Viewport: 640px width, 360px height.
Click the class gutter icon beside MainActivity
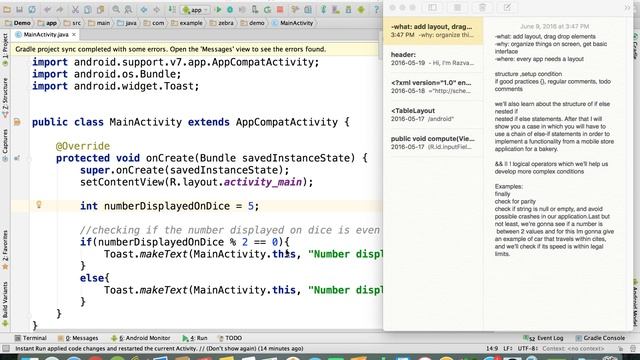pyautogui.click(x=17, y=122)
